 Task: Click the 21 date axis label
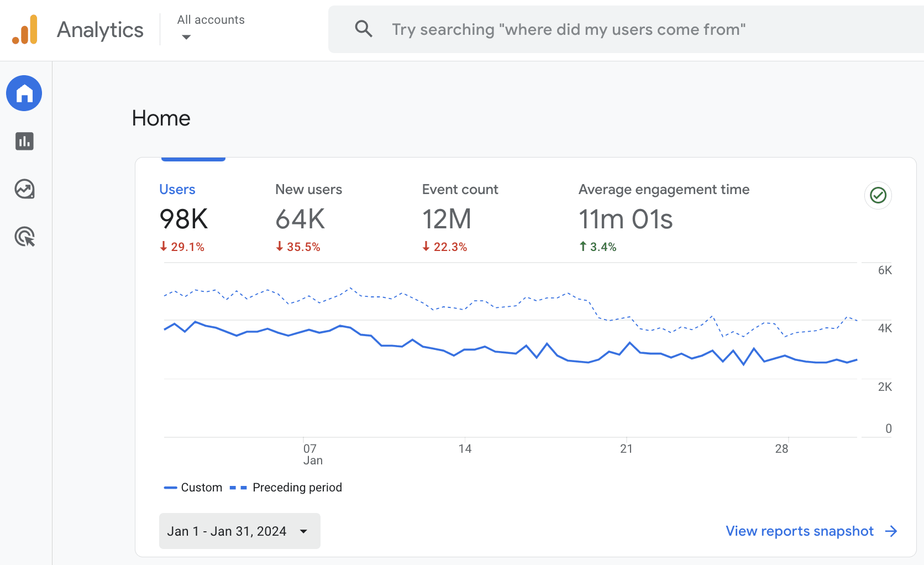click(x=626, y=449)
